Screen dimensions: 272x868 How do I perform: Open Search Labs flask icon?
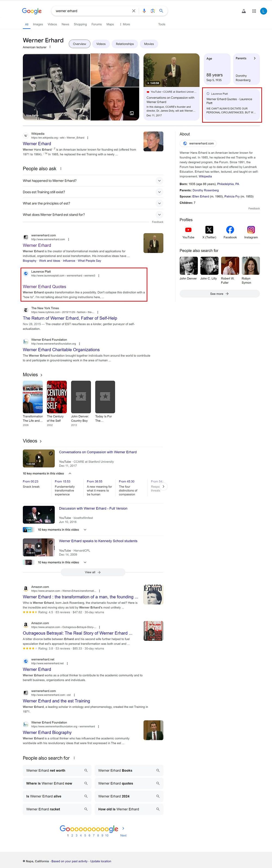[244, 11]
